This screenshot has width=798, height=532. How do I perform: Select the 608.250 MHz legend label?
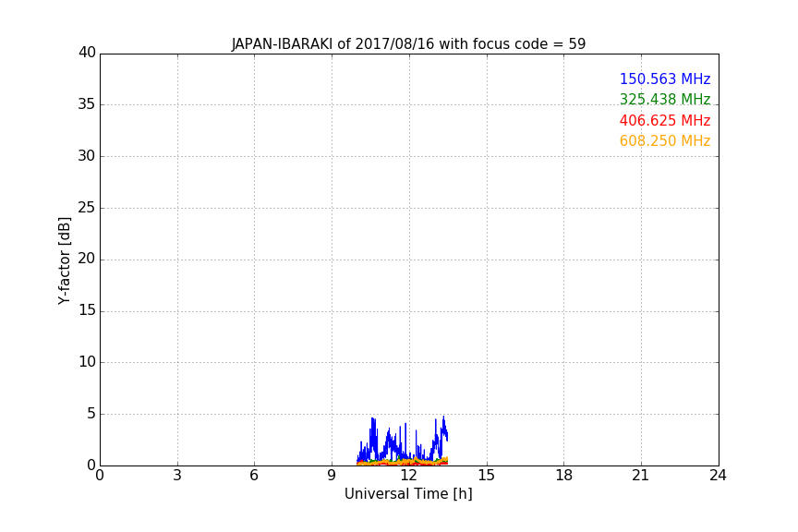665,140
